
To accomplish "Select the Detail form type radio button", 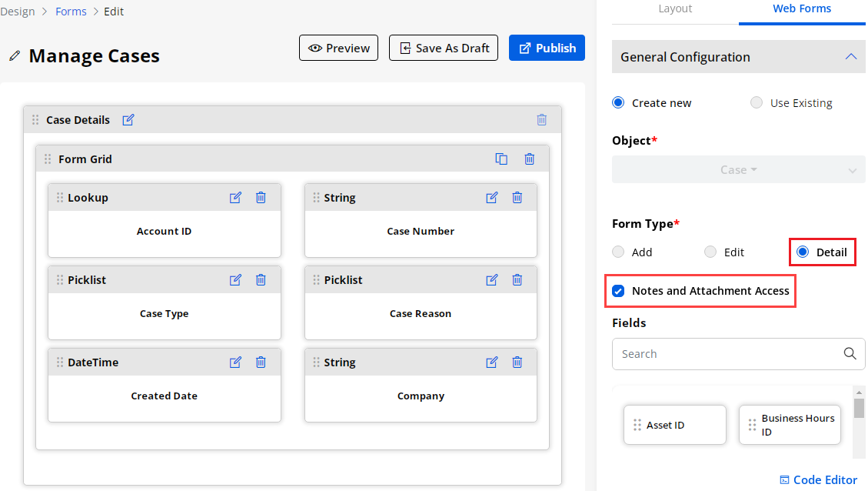I will 803,252.
